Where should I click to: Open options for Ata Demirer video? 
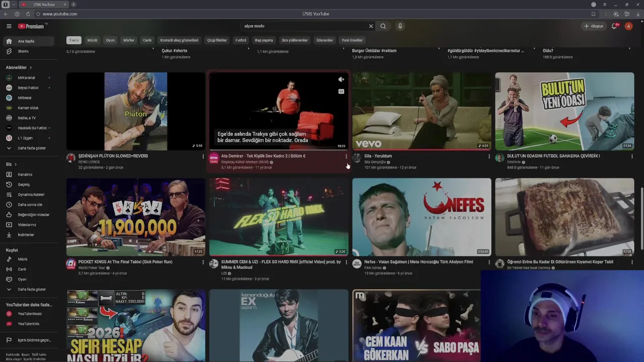[x=346, y=156]
